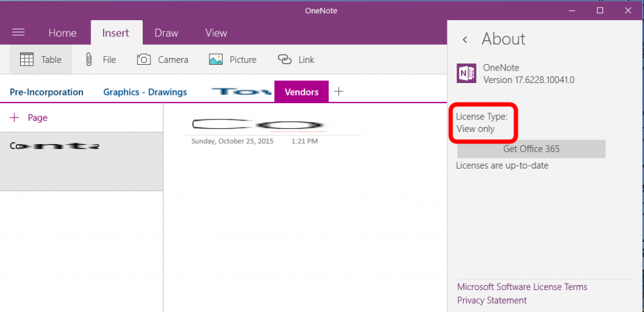Viewport: 644px width, 312px height.
Task: Click the Camera icon
Action: (x=144, y=60)
